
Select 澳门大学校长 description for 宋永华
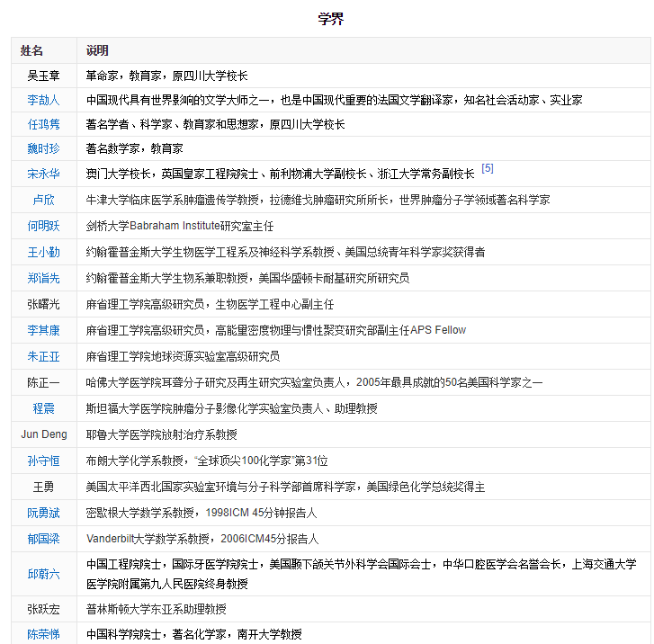281,174
